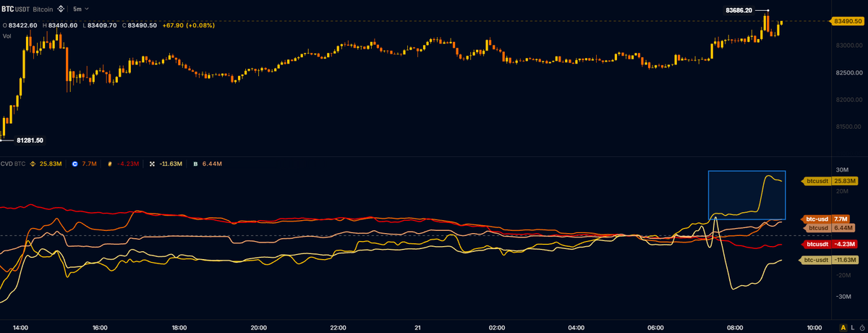This screenshot has width=868, height=333.
Task: Click the 08:00 time axis label
Action: coord(735,328)
